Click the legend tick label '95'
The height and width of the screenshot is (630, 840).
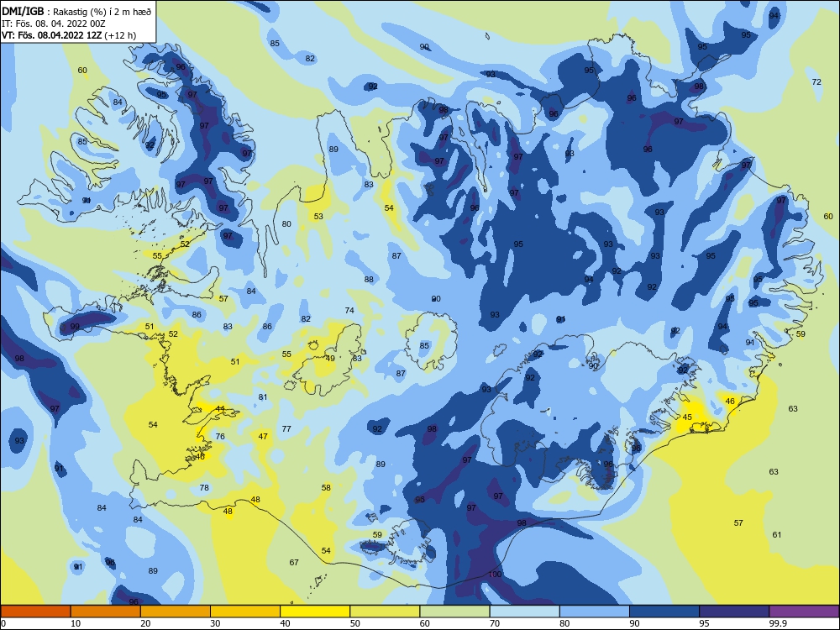(x=705, y=623)
